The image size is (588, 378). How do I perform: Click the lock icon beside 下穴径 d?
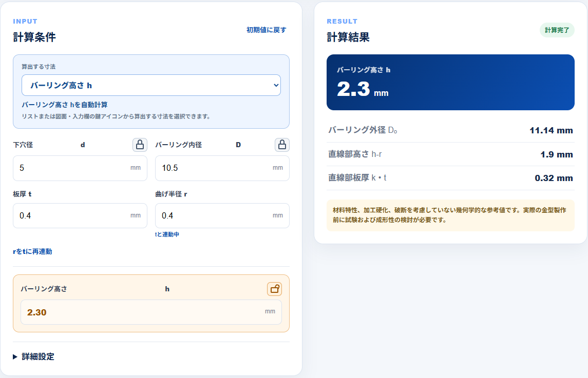point(140,145)
